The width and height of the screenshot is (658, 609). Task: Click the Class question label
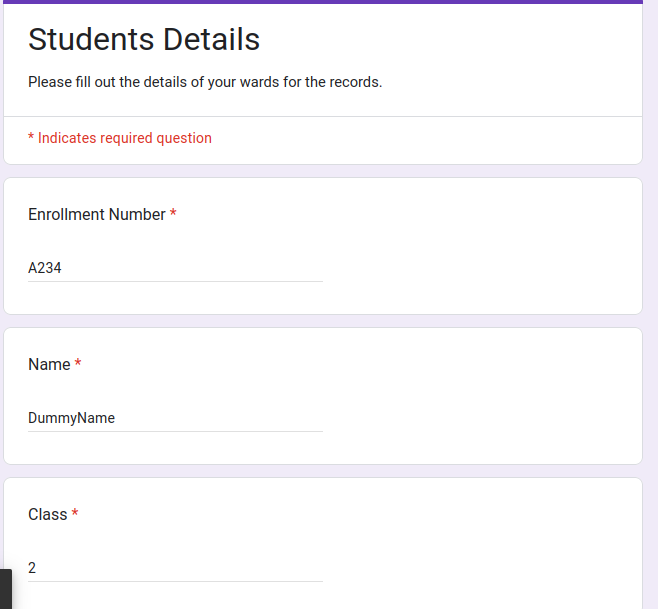tap(48, 514)
